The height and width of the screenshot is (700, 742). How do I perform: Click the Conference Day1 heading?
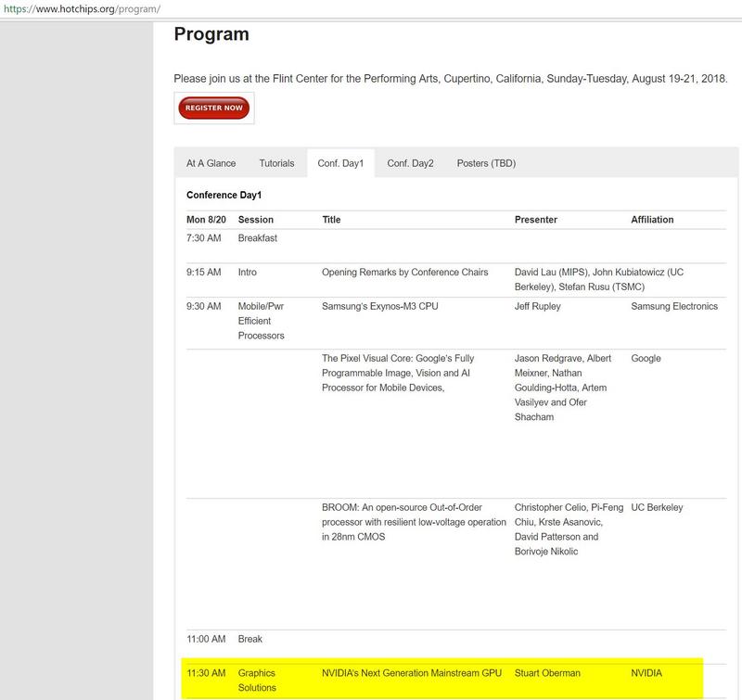pyautogui.click(x=224, y=195)
